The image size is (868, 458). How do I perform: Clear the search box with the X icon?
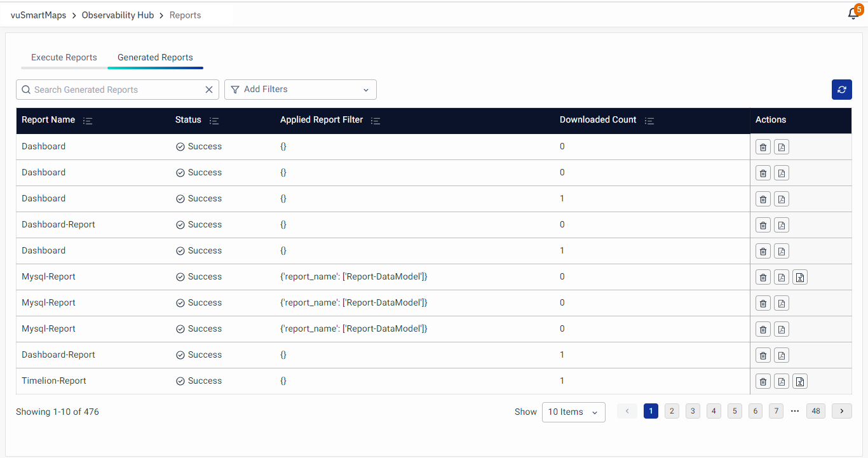[x=208, y=90]
